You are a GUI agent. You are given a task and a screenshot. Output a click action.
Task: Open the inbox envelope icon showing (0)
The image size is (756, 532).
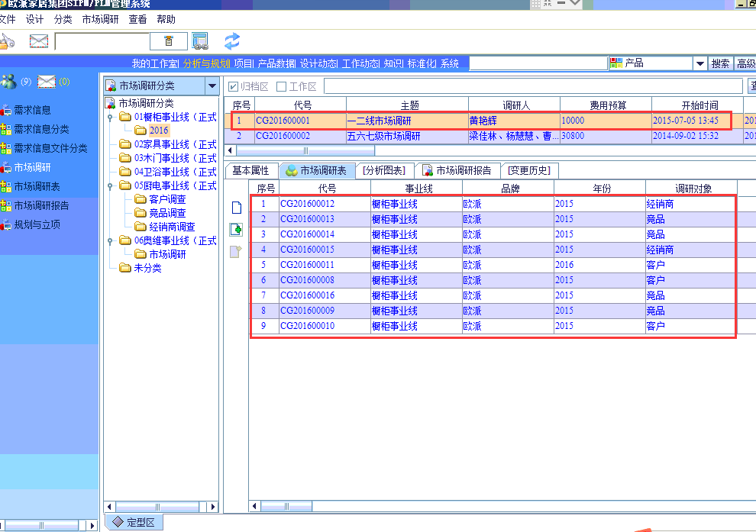pyautogui.click(x=47, y=82)
